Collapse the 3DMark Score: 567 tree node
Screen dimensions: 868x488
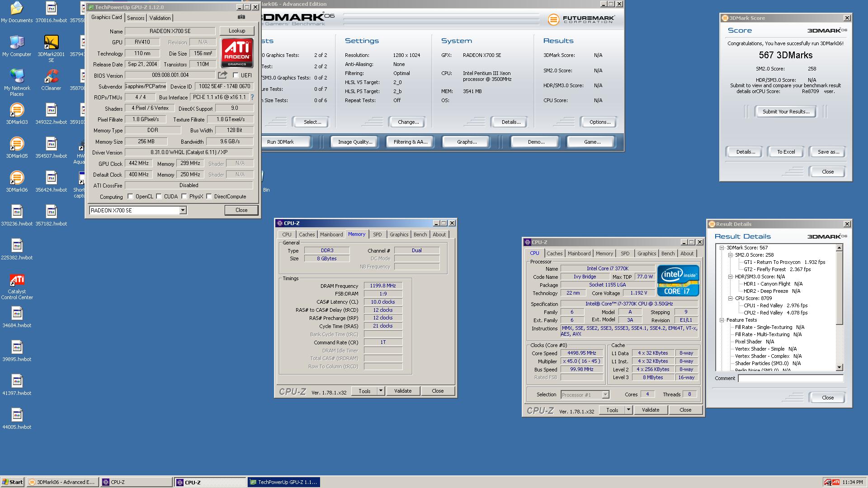722,248
